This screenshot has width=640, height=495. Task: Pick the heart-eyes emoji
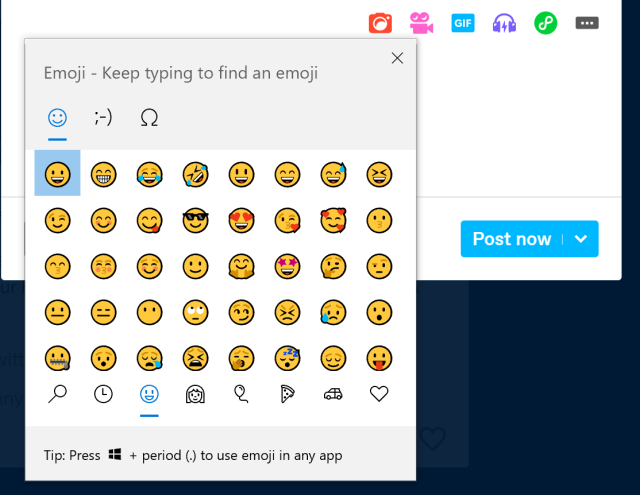241,219
